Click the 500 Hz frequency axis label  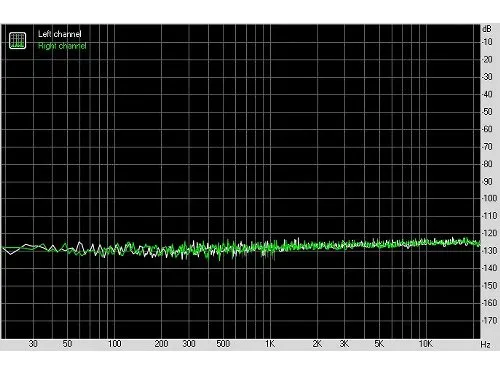point(223,344)
